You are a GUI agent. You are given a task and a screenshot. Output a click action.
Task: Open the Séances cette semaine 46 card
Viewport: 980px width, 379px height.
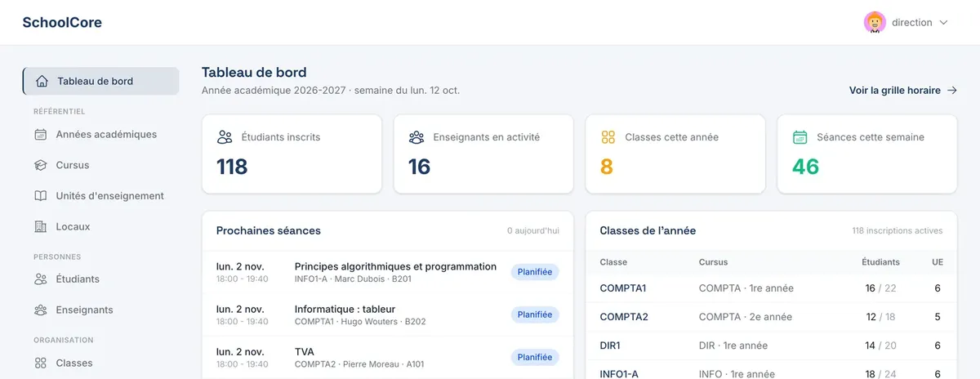[x=867, y=154]
